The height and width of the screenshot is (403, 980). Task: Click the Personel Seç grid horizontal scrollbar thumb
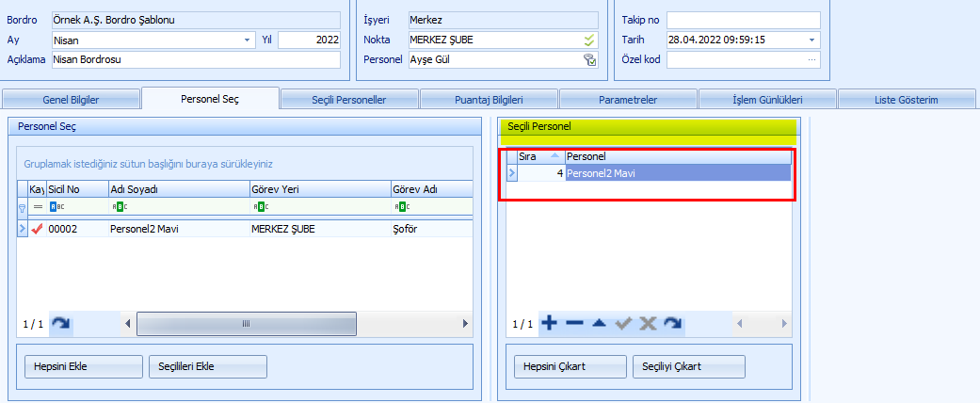pyautogui.click(x=245, y=323)
